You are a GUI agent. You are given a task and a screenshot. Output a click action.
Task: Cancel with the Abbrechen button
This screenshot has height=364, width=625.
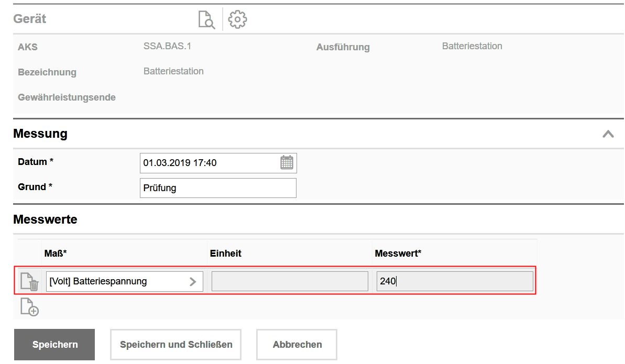pyautogui.click(x=297, y=345)
